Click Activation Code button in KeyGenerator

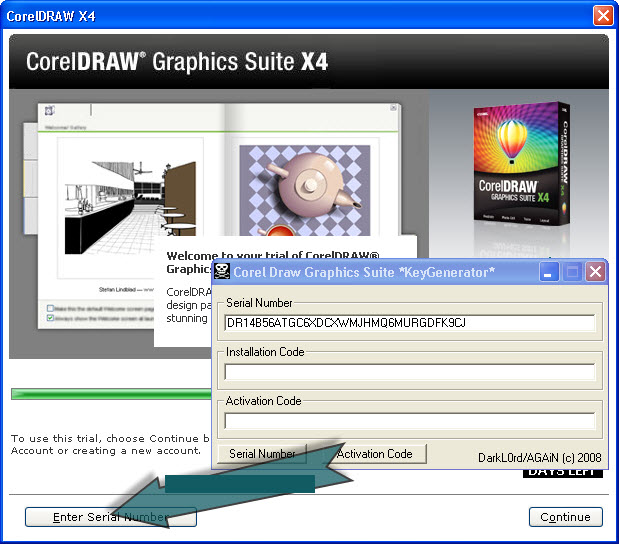(x=375, y=454)
